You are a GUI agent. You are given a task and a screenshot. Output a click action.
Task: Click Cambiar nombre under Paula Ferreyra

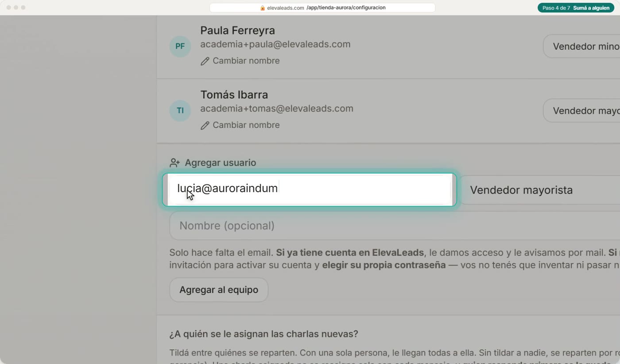[246, 61]
